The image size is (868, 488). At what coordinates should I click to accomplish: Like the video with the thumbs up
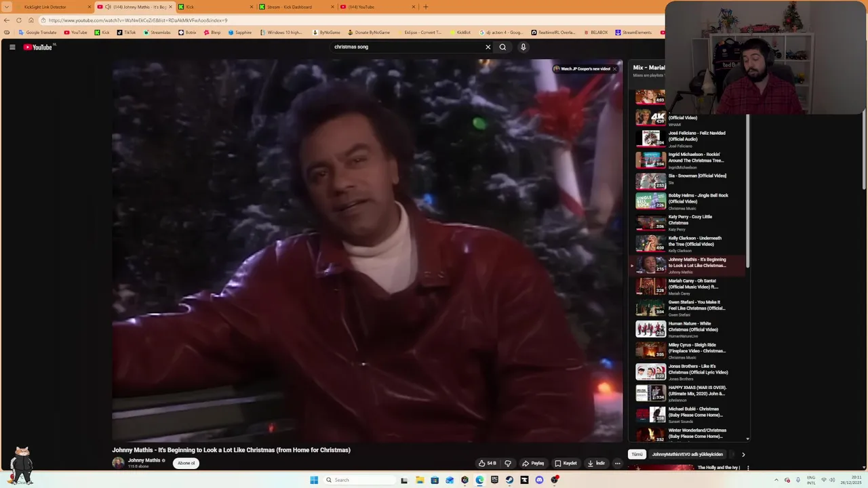tap(487, 463)
